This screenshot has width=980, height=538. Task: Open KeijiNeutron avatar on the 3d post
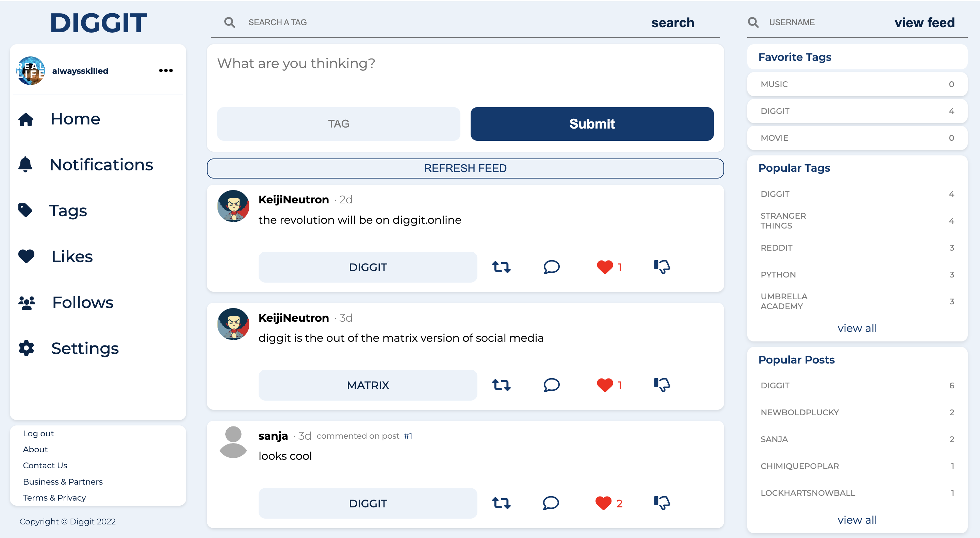pos(233,324)
